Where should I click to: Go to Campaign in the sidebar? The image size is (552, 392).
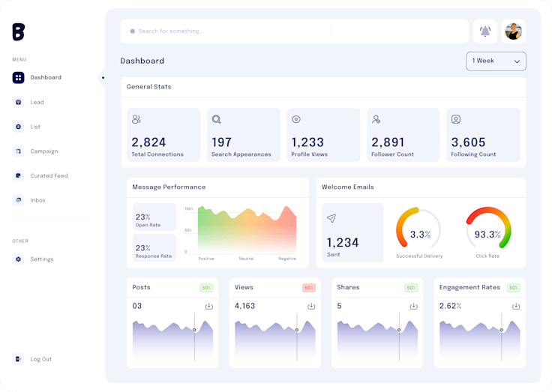pyautogui.click(x=43, y=151)
